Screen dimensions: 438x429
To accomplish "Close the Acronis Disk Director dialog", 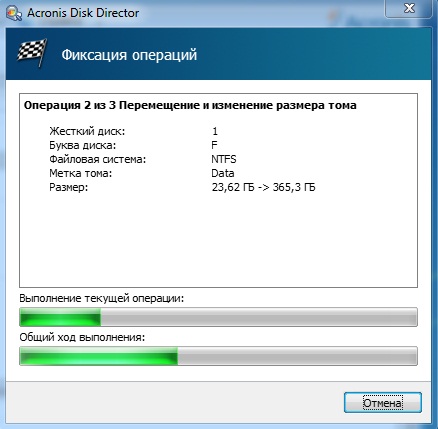I will click(409, 8).
